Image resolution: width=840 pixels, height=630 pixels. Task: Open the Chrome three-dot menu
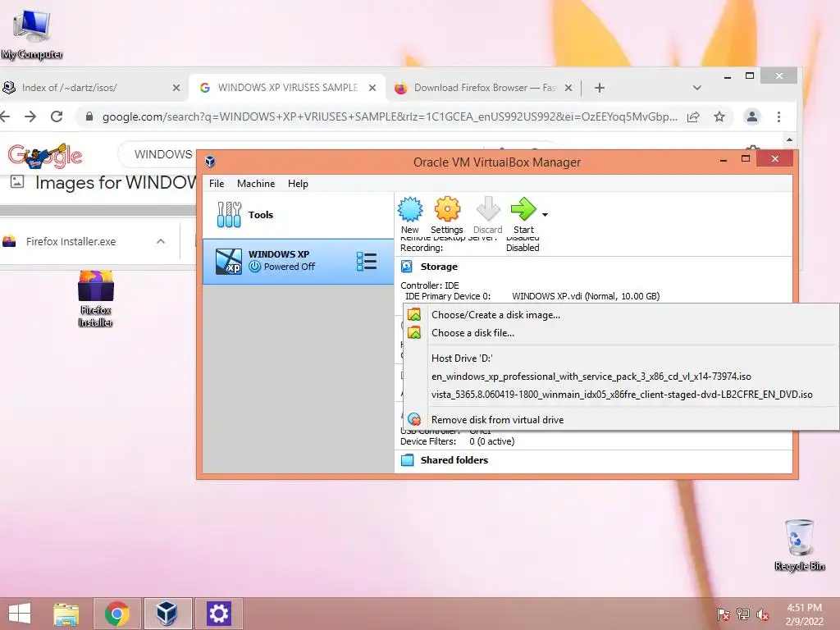pos(779,116)
